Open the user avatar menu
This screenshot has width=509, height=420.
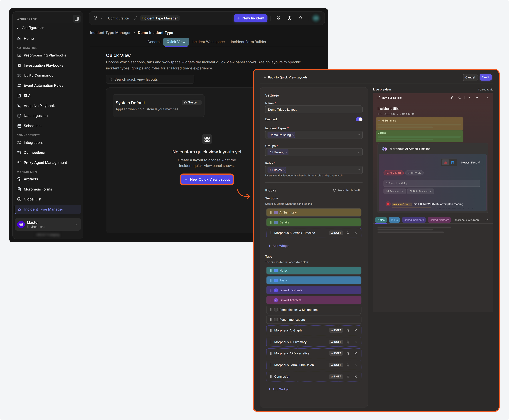coord(316,18)
